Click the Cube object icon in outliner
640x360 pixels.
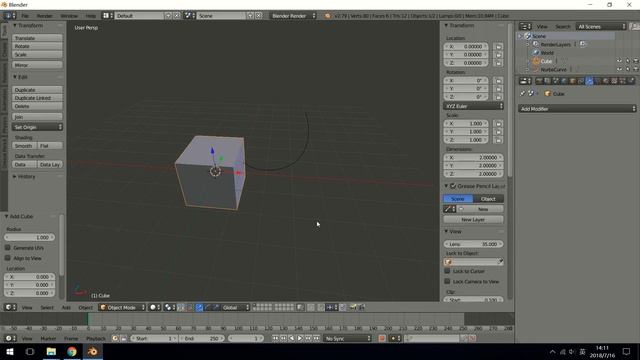click(x=536, y=61)
